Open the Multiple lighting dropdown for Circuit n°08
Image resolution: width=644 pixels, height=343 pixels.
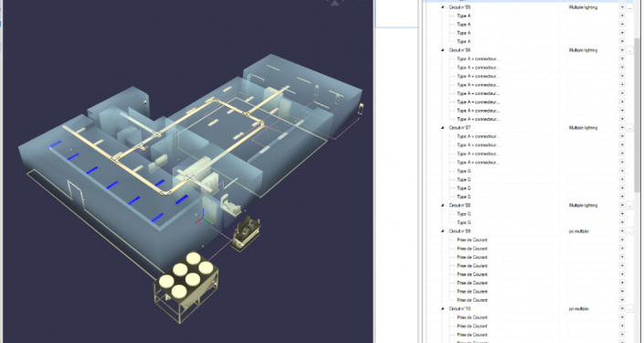[622, 205]
